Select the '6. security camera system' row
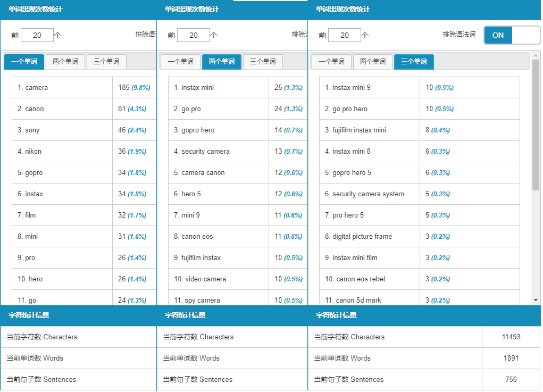543x392 pixels. [420, 194]
